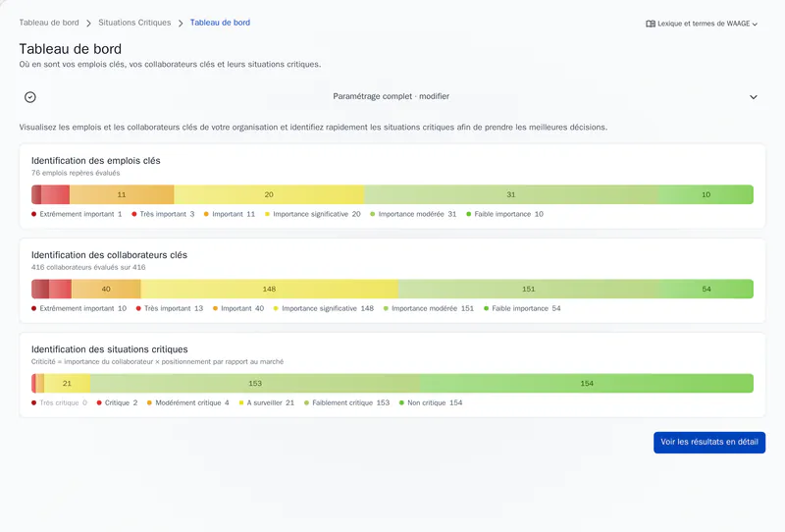785x532 pixels.
Task: Expand the Paramétrage complet section chevron
Action: pos(753,97)
